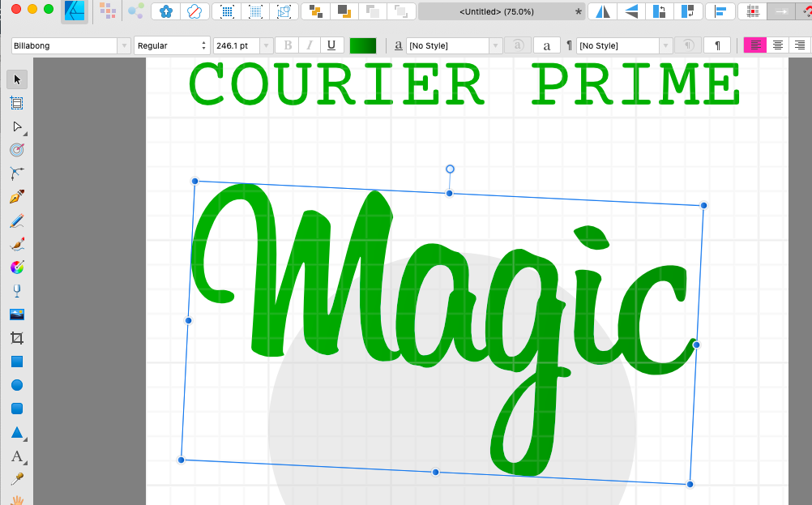Toggle italic formatting
Image resolution: width=812 pixels, height=505 pixels.
[310, 45]
